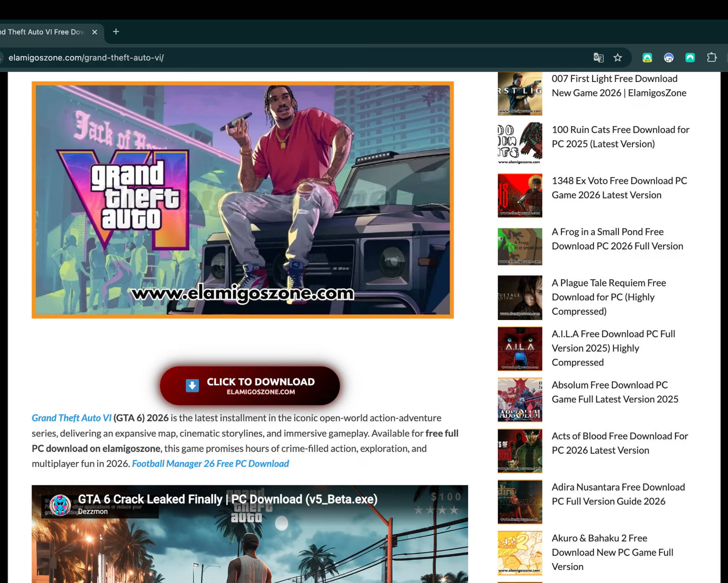This screenshot has height=583, width=728.
Task: Open Akuro & Bahaku 2 Free Download link
Action: pos(612,552)
